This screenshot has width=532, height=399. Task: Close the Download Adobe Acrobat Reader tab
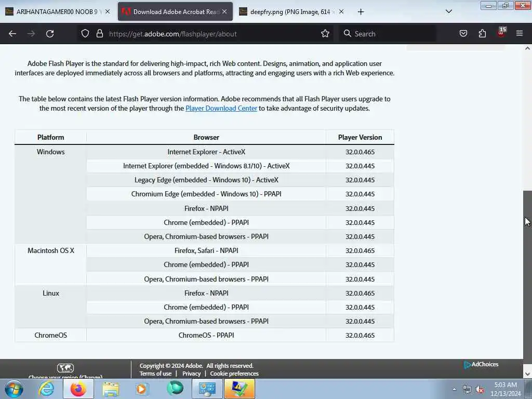pyautogui.click(x=224, y=11)
